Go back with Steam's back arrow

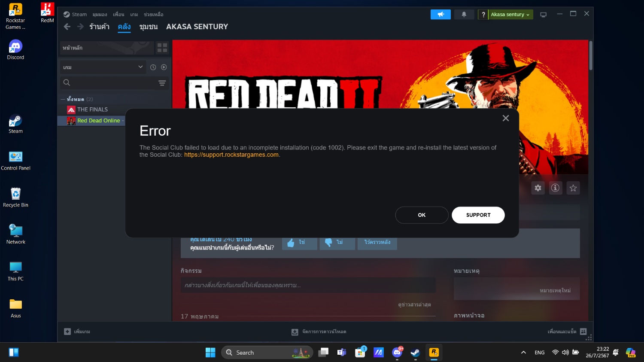pyautogui.click(x=67, y=27)
